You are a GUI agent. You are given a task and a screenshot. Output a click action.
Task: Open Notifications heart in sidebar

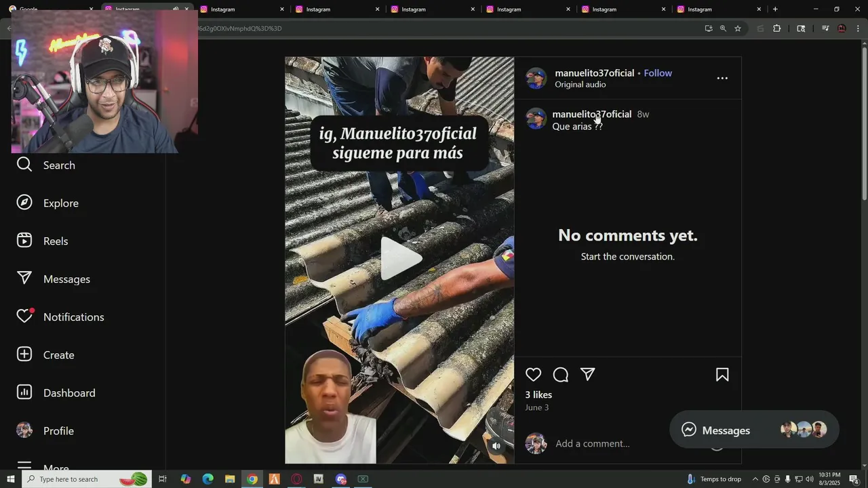click(24, 317)
